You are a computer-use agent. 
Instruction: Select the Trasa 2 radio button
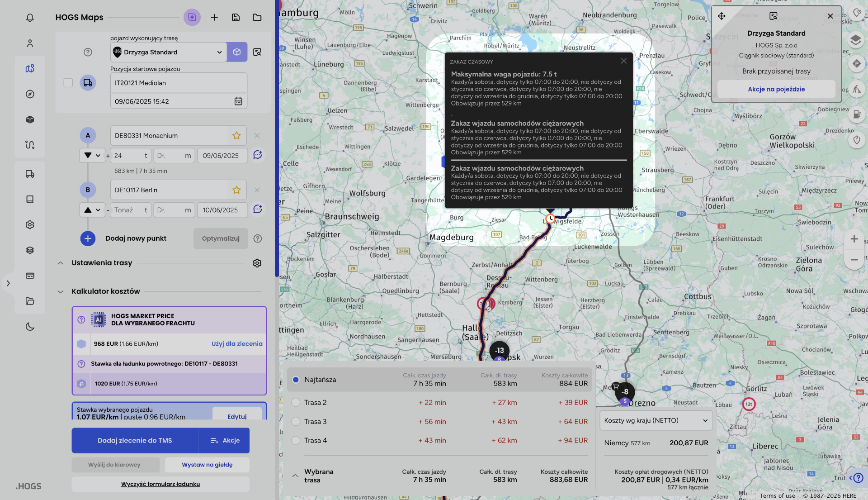pyautogui.click(x=296, y=402)
